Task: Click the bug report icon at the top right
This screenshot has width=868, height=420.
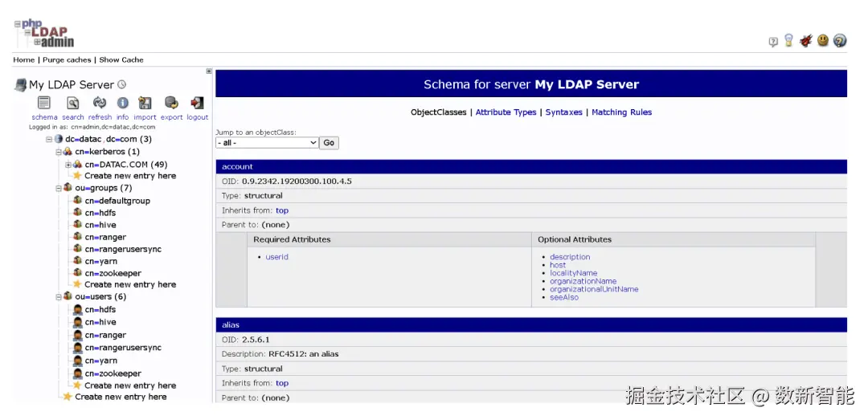Action: tap(805, 41)
